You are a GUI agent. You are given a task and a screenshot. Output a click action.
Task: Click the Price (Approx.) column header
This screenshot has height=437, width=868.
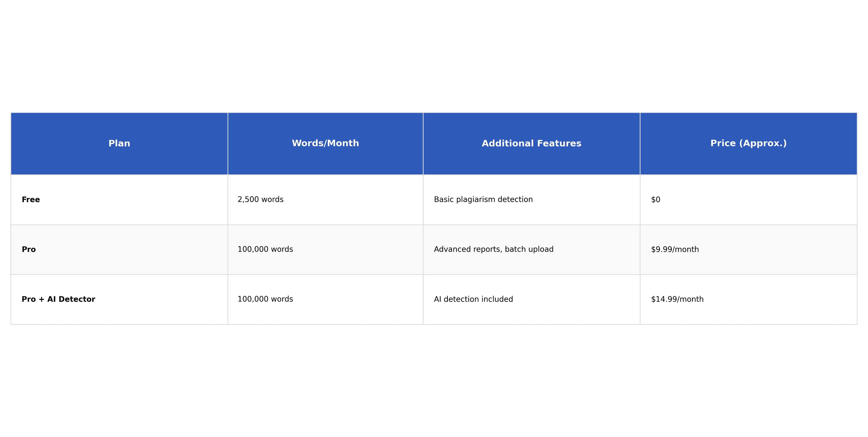pos(748,143)
